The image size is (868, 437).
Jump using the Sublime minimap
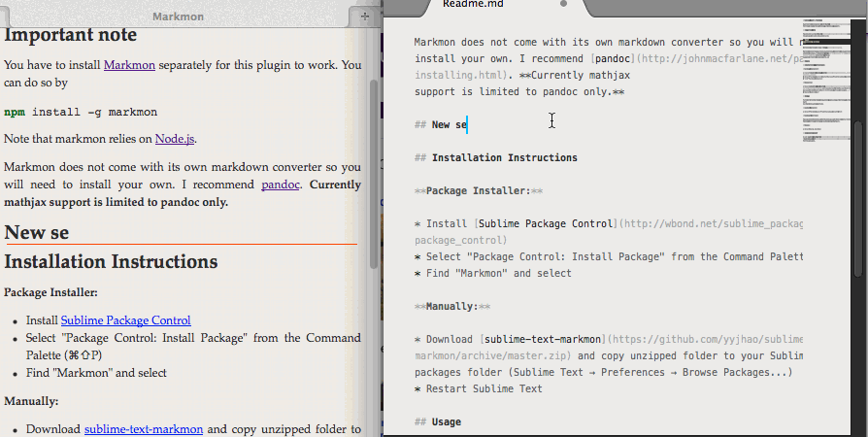coord(825,82)
